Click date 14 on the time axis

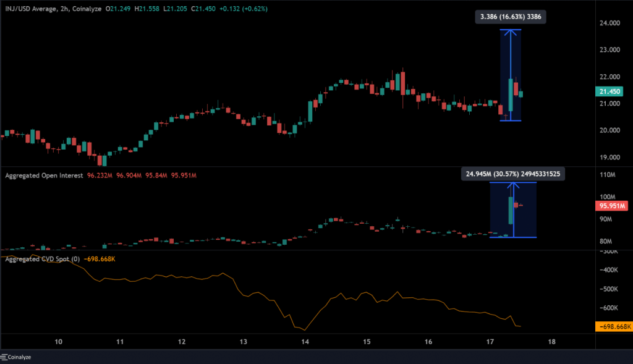(x=305, y=342)
